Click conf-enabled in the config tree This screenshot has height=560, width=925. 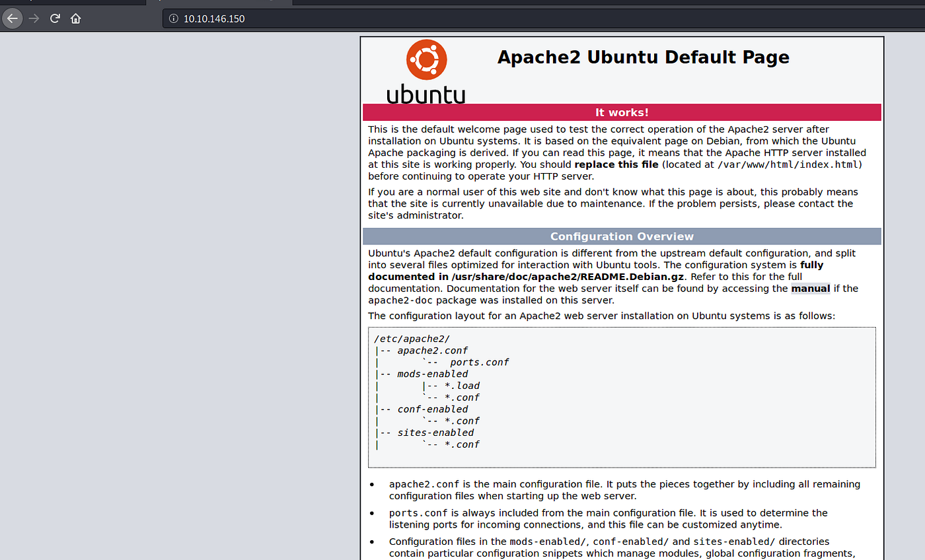433,409
